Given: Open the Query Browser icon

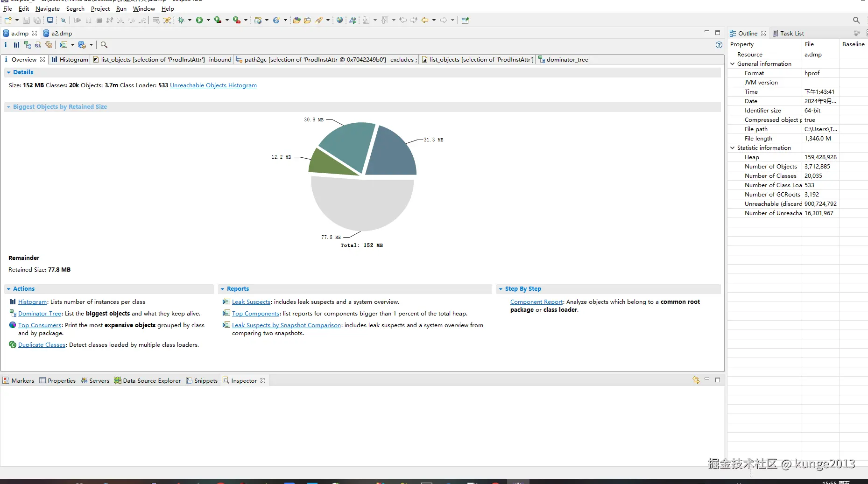Looking at the screenshot, I should tap(82, 45).
